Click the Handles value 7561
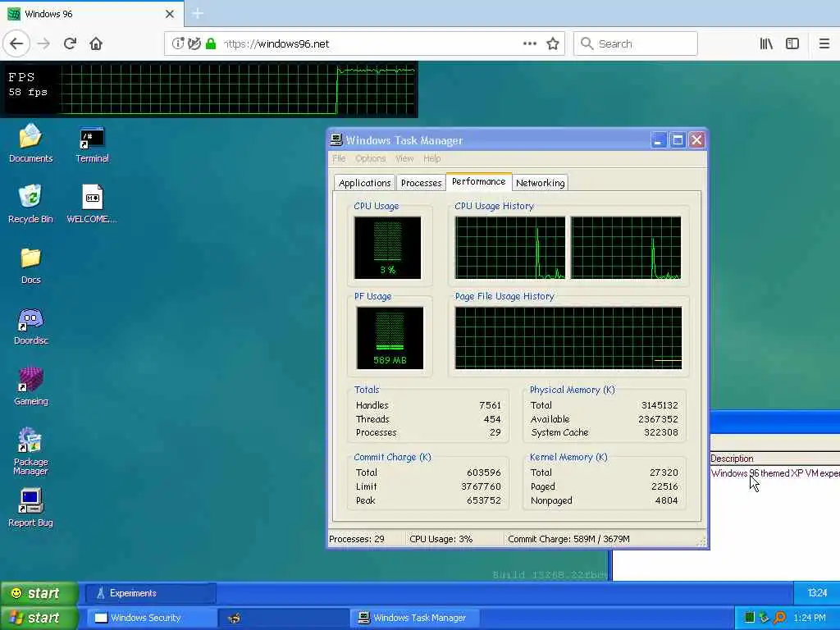This screenshot has width=840, height=630. 490,405
